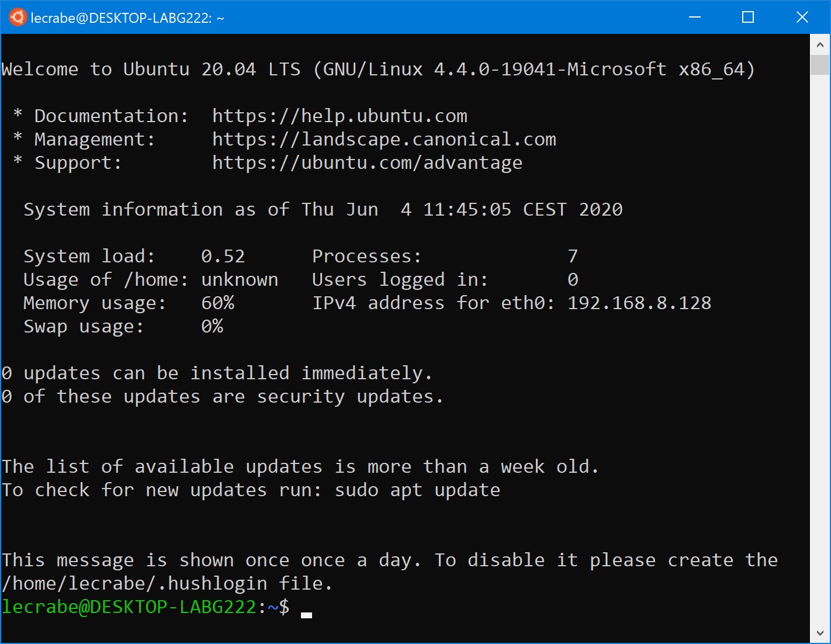Click the 'sudo apt update' command text

coord(417,490)
